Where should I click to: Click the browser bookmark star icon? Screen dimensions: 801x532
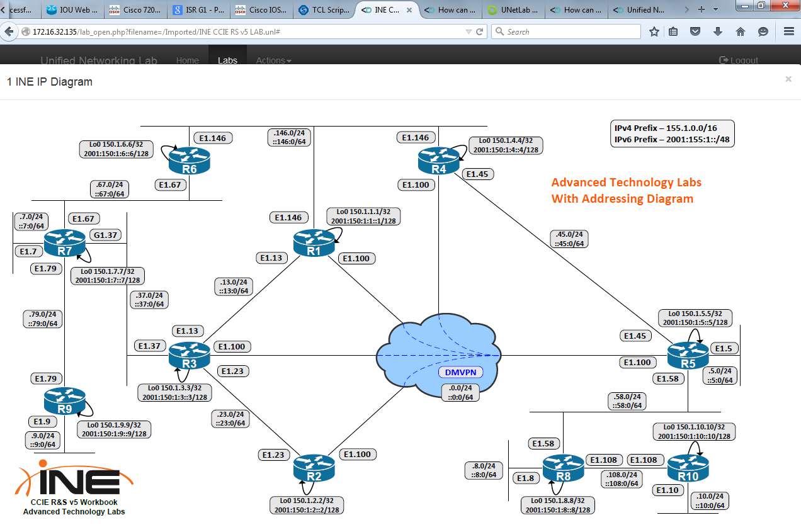(x=654, y=31)
